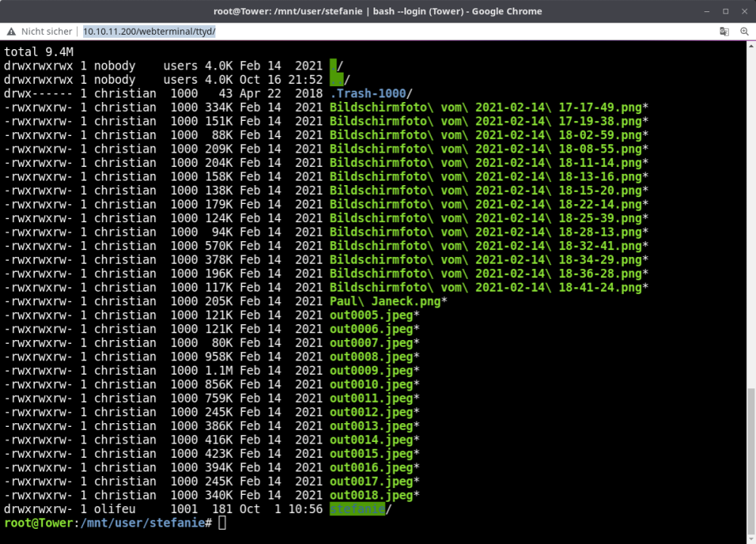Click the stefanie/ directory entry

pyautogui.click(x=360, y=508)
